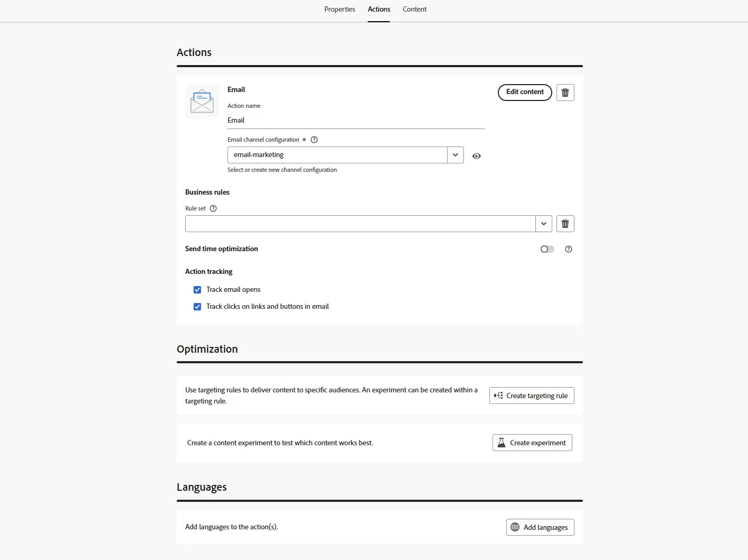Image resolution: width=748 pixels, height=560 pixels.
Task: Click 'Add languages to the action(s).' text
Action: pyautogui.click(x=231, y=527)
